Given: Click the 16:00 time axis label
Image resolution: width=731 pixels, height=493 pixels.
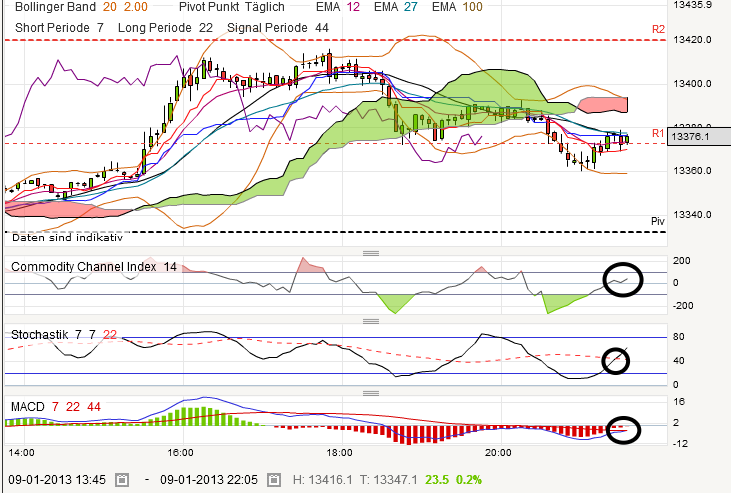Looking at the screenshot, I should 180,452.
